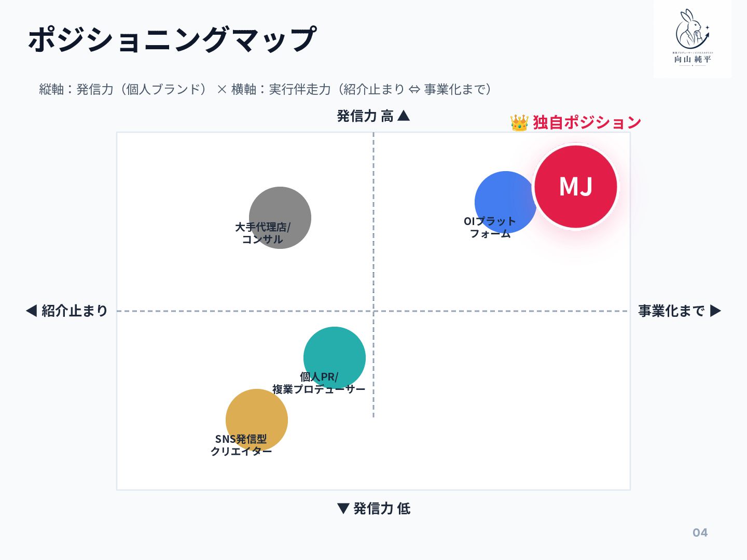Click the teal 個人PR circle

tap(335, 358)
